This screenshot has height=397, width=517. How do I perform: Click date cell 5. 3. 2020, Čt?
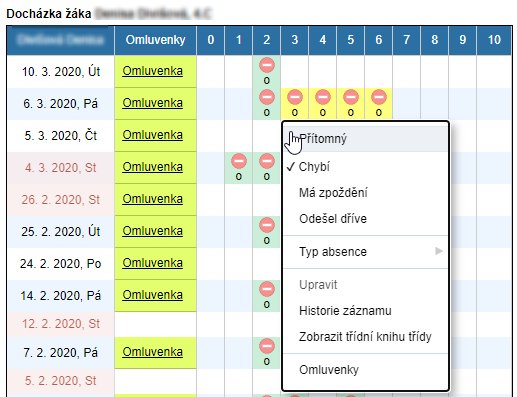coord(61,136)
